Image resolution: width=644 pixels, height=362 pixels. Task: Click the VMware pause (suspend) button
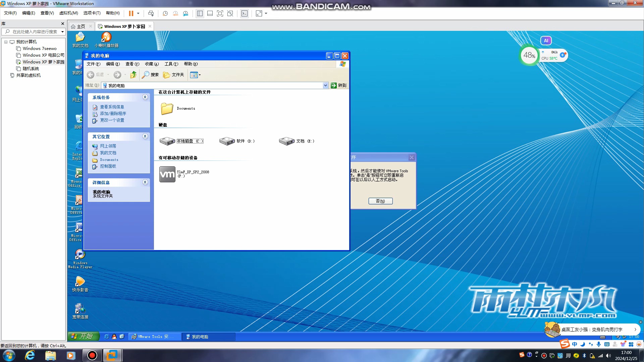pos(131,13)
